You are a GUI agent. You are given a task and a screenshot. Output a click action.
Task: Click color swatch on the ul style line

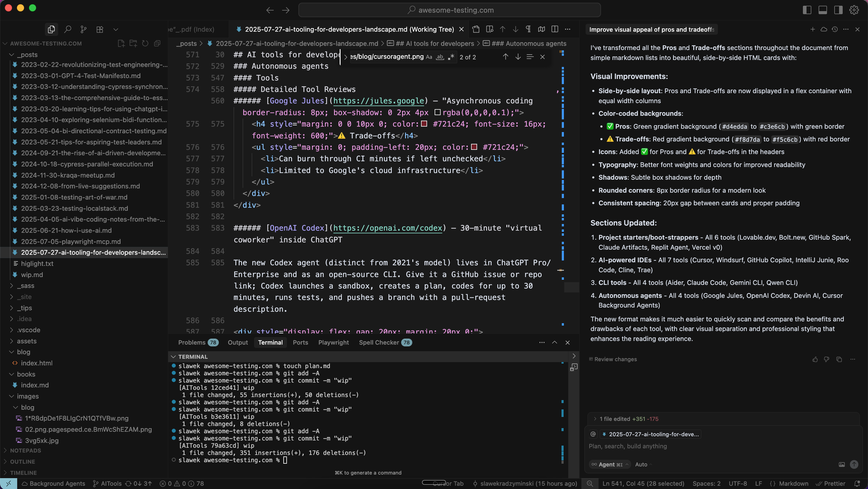474,147
